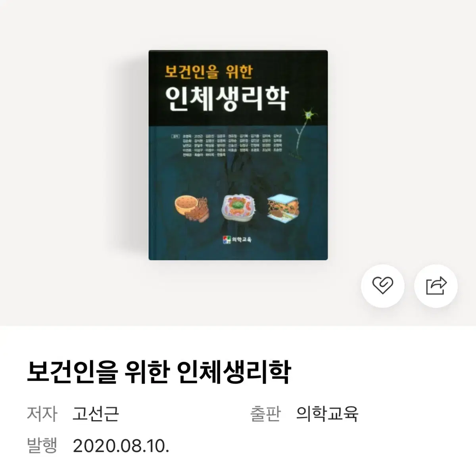Select the publication date 2020.08.10.
476x467 pixels.
[121, 446]
